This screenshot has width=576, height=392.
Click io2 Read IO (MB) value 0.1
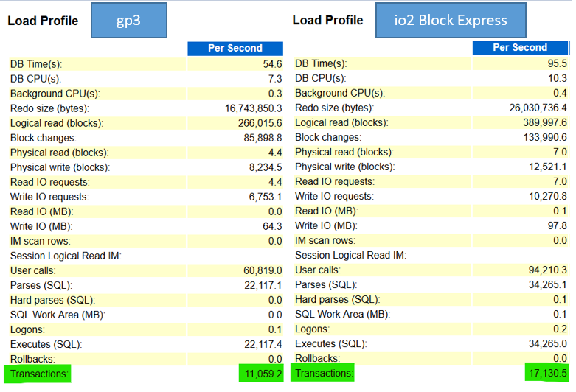pyautogui.click(x=561, y=211)
